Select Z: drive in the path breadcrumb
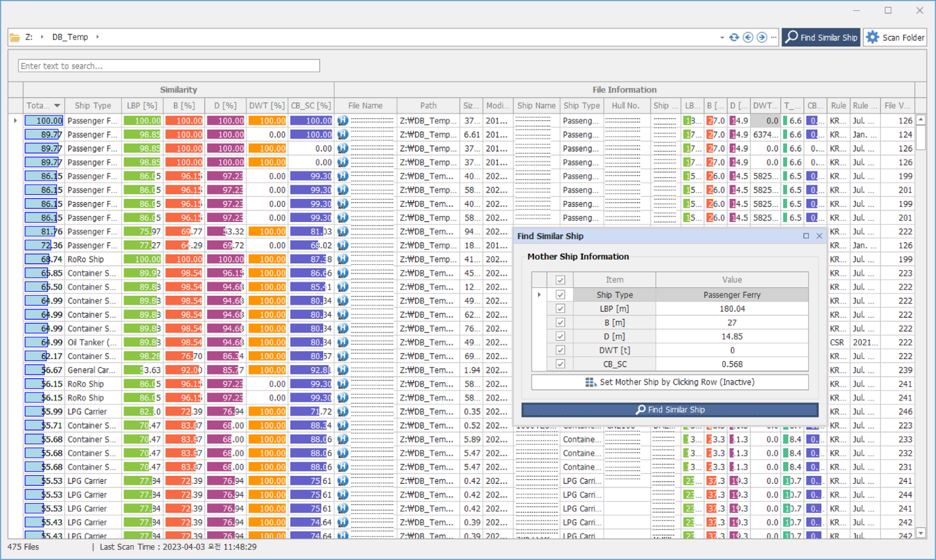The height and width of the screenshot is (560, 936). coord(29,37)
